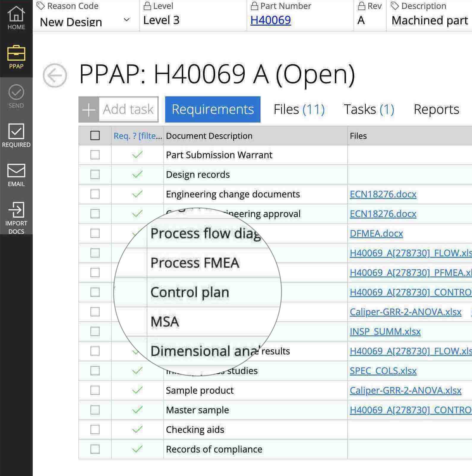Click green checkmark for Part Submission Warrant
472x476 pixels.
point(137,155)
